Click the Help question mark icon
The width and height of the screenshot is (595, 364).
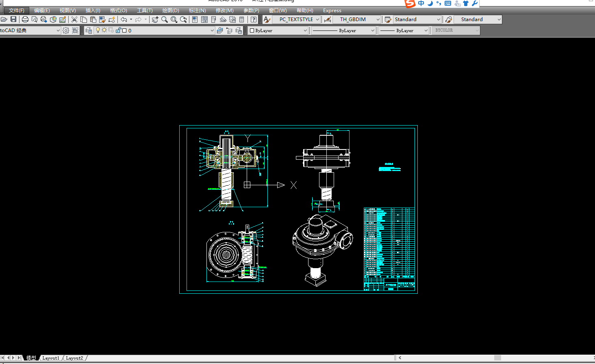pos(254,19)
